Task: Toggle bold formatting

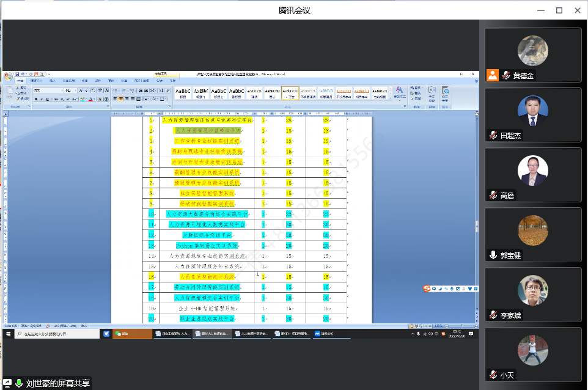Action: (35, 99)
